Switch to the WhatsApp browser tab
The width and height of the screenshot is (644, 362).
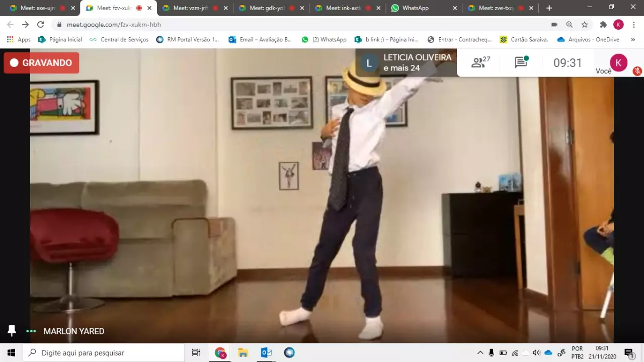[415, 8]
